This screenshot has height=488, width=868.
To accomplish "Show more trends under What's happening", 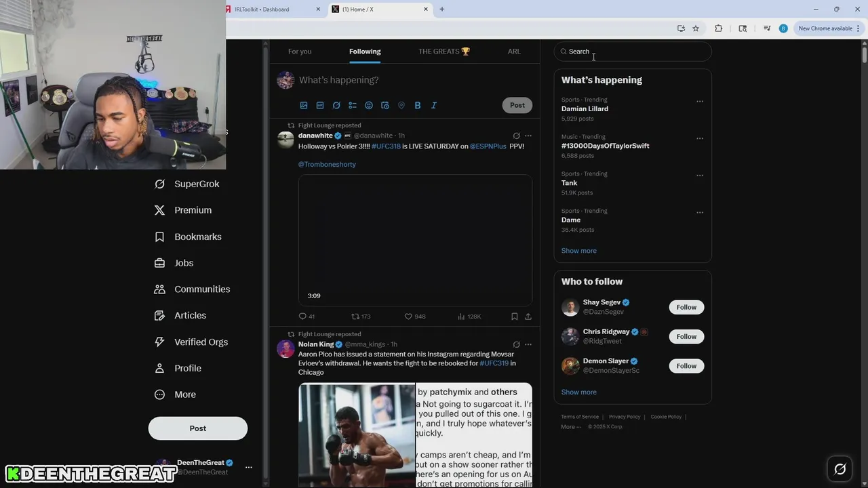I will pyautogui.click(x=578, y=251).
